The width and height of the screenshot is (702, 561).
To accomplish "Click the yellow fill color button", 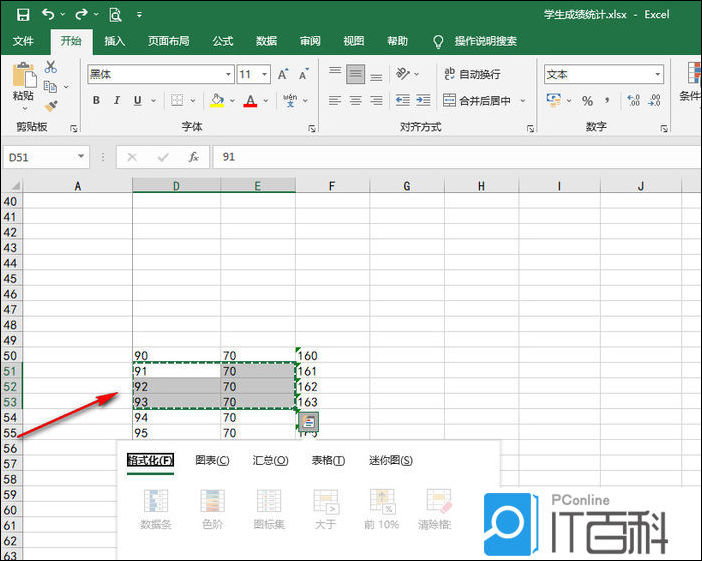I will (x=217, y=101).
